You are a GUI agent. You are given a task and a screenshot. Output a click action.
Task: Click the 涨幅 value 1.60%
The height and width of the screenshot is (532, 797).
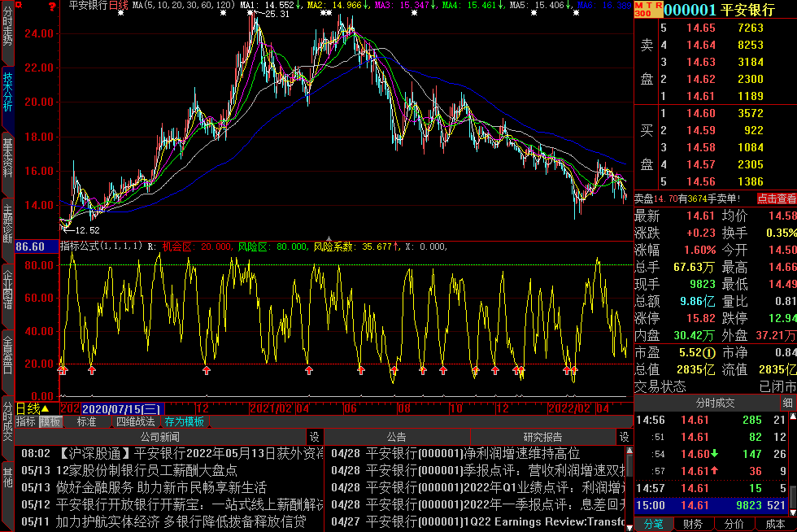[700, 251]
